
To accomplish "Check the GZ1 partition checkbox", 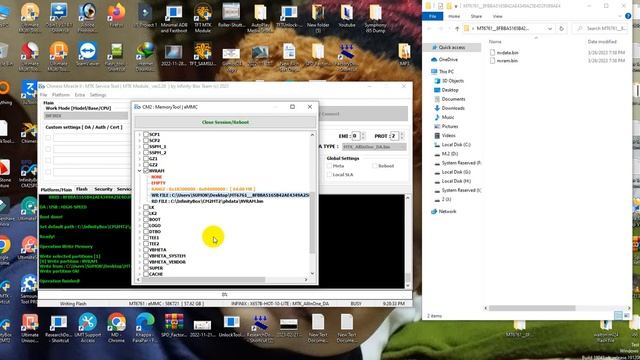I will (x=146, y=158).
